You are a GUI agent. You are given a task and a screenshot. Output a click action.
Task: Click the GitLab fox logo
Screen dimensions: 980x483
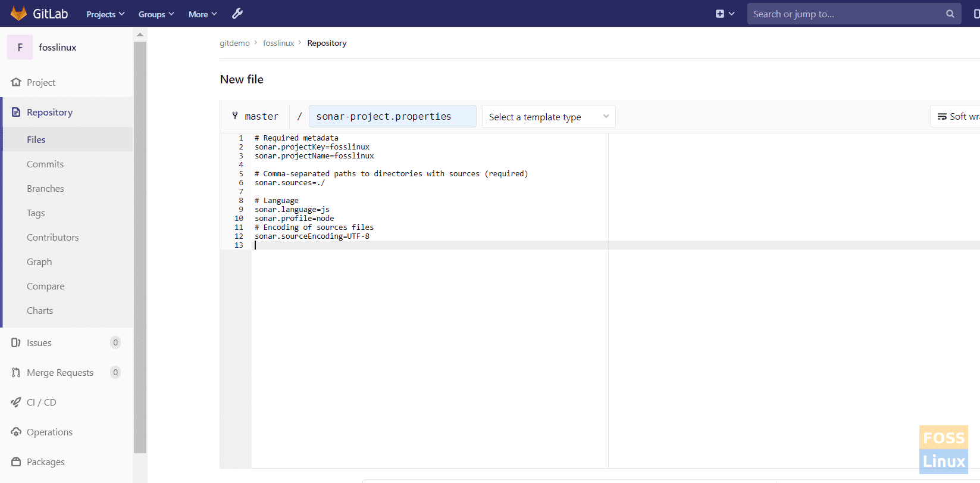[18, 13]
